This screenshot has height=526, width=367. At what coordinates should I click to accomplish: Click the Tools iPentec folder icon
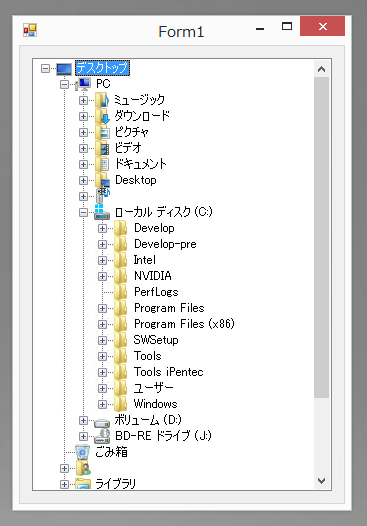[120, 372]
